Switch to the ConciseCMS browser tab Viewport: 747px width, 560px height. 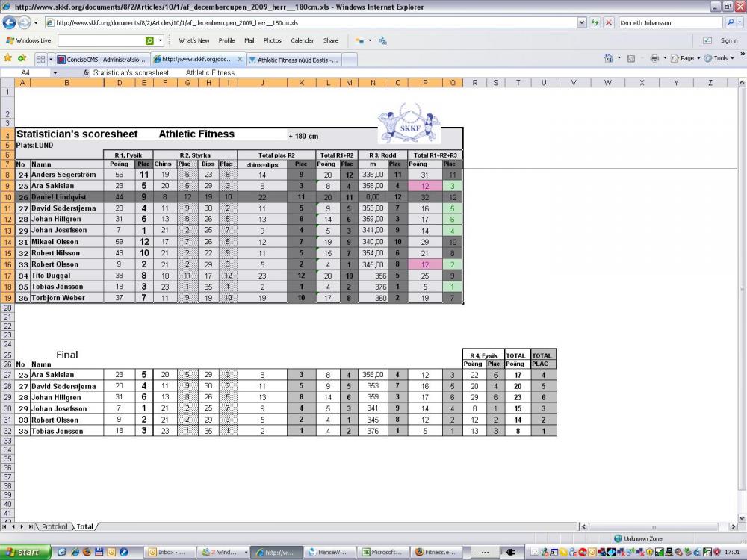[104, 59]
